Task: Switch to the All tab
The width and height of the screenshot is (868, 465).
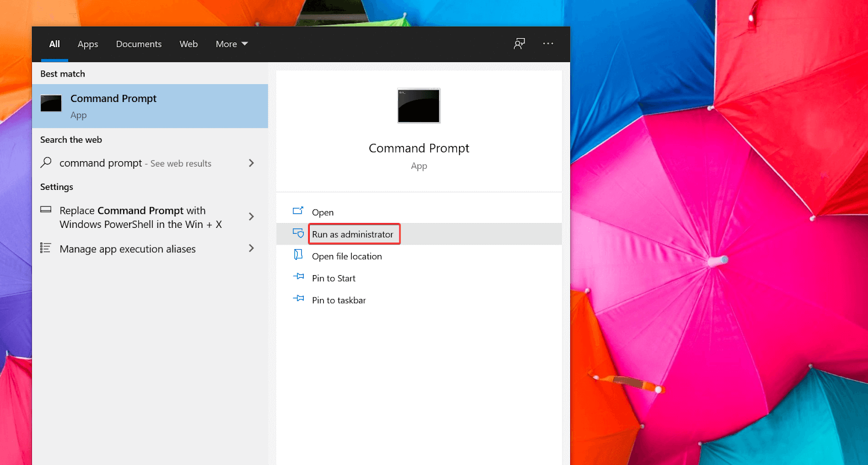Action: click(54, 44)
